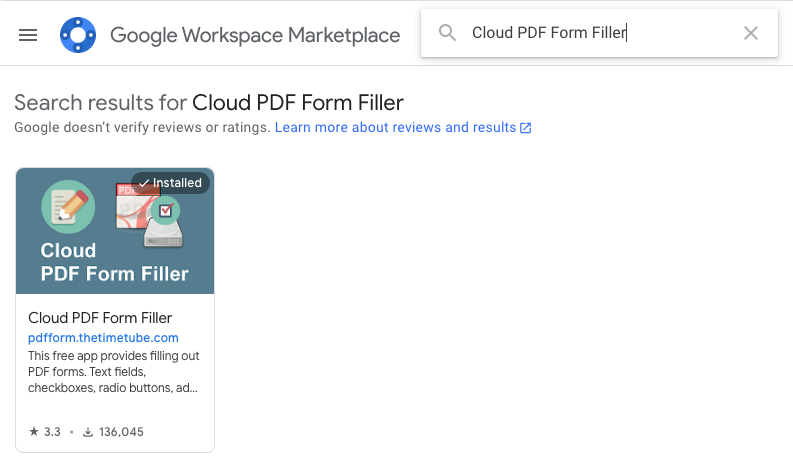This screenshot has width=793, height=476.
Task: Click the Google Workspace Marketplace title text
Action: point(255,35)
